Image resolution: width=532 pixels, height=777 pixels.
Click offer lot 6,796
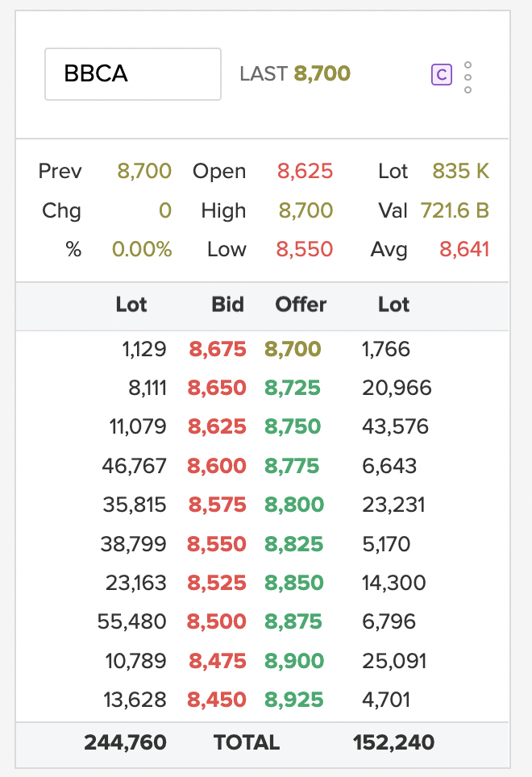[389, 621]
